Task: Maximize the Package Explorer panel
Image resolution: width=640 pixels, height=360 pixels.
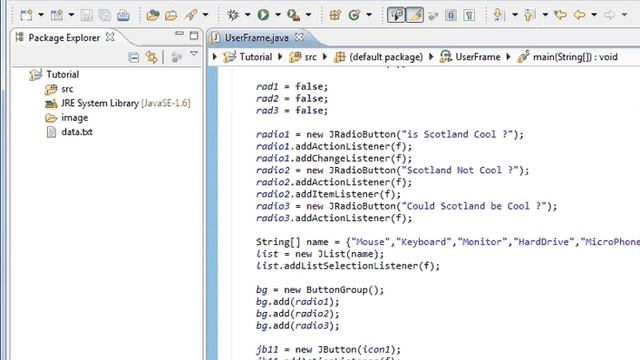Action: (x=194, y=36)
